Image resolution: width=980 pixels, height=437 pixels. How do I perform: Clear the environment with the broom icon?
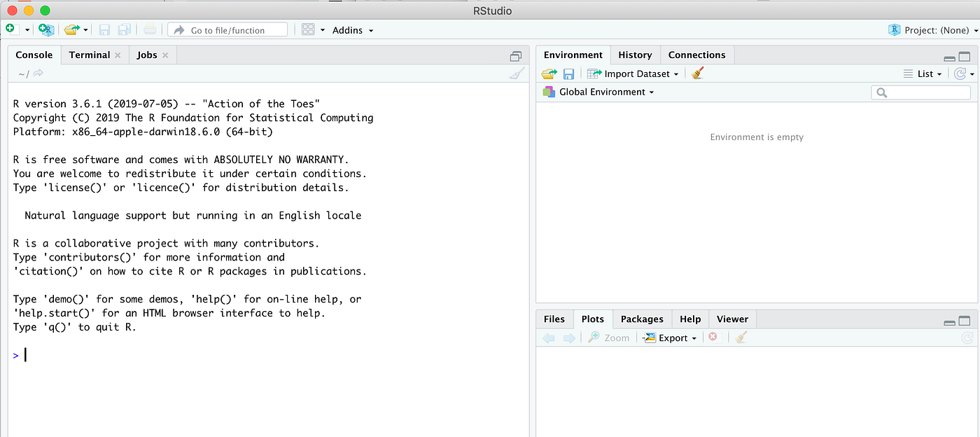point(696,73)
